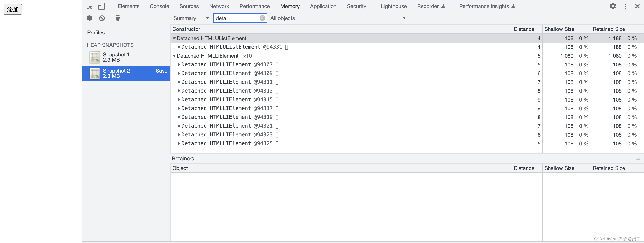This screenshot has width=644, height=243.
Task: Click the clear all profiles icon
Action: [x=102, y=18]
